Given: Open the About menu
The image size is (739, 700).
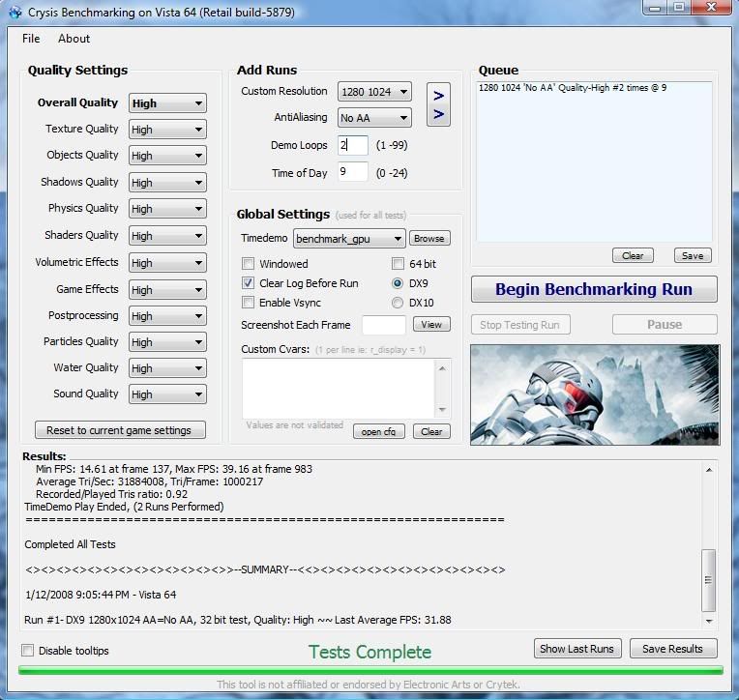Looking at the screenshot, I should tap(74, 39).
